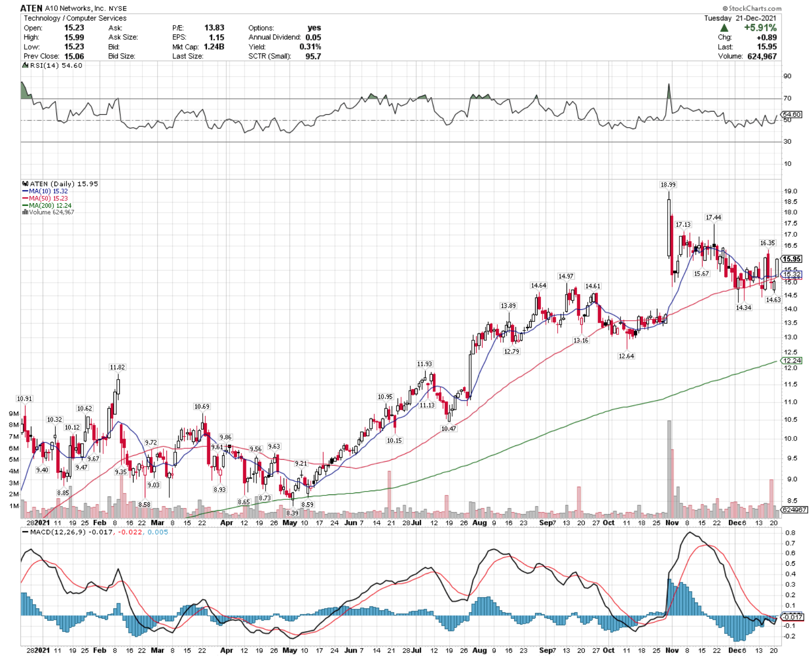The height and width of the screenshot is (658, 812).
Task: Click the 10.91 price annotation at chart start
Action: [25, 398]
